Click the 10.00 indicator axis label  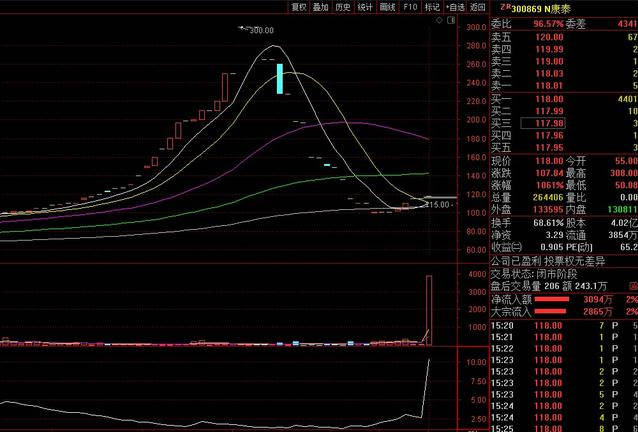(476, 362)
